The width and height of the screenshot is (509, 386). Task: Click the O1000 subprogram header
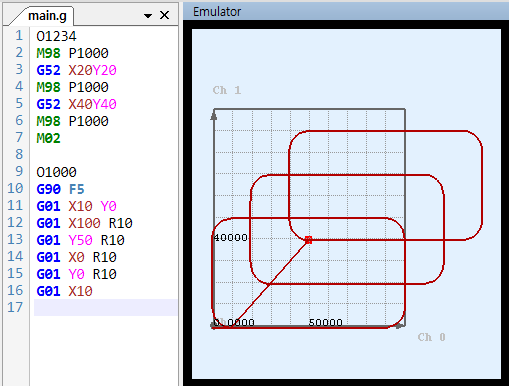(x=56, y=172)
